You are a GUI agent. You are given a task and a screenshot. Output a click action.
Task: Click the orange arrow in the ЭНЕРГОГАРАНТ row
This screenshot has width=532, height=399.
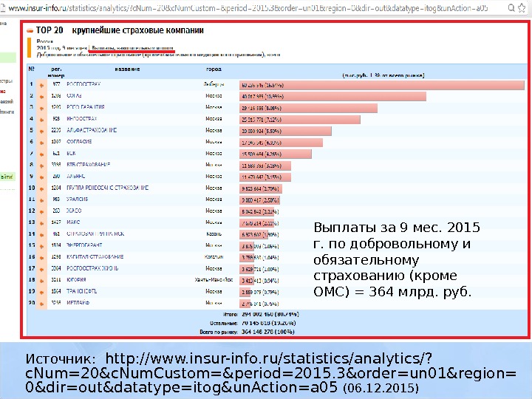point(41,246)
